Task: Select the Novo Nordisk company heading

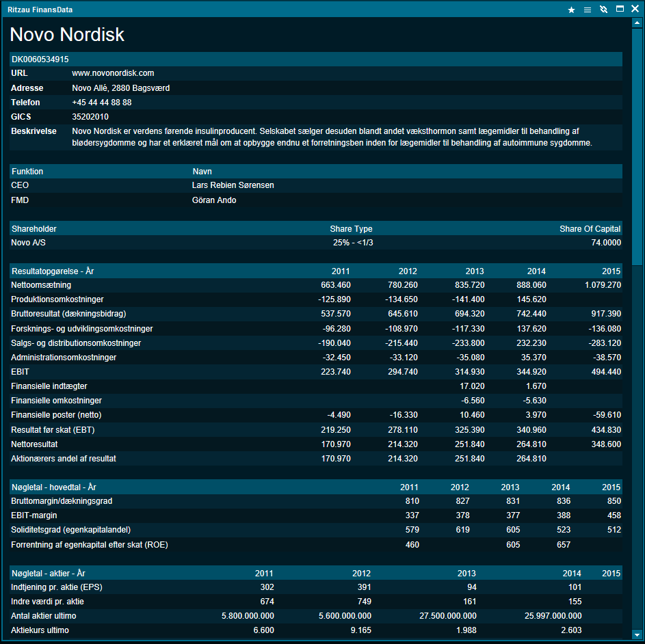Action: coord(67,35)
